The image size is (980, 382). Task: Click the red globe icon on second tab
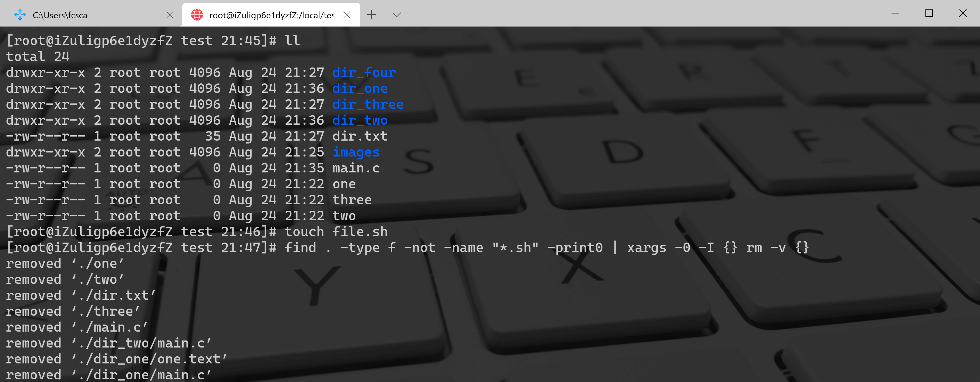(197, 15)
